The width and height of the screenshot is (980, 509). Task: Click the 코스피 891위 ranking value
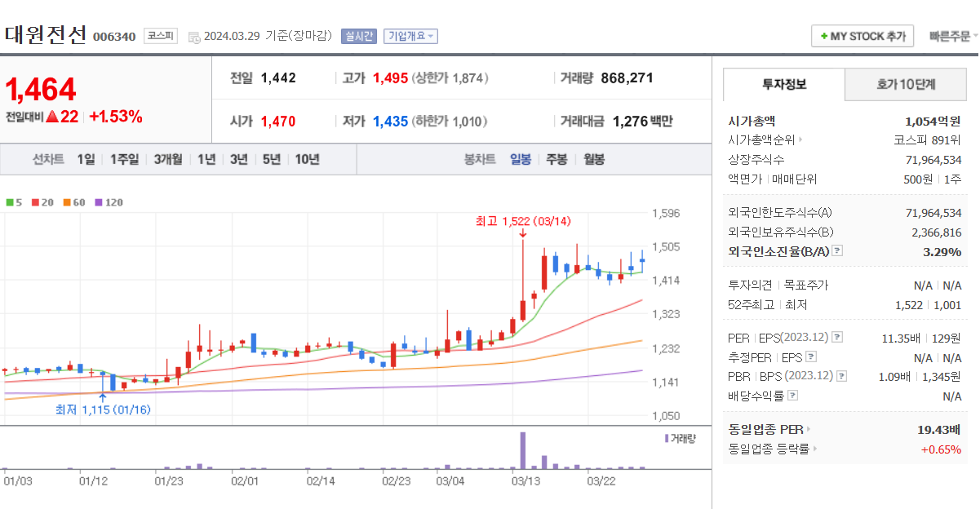(928, 139)
